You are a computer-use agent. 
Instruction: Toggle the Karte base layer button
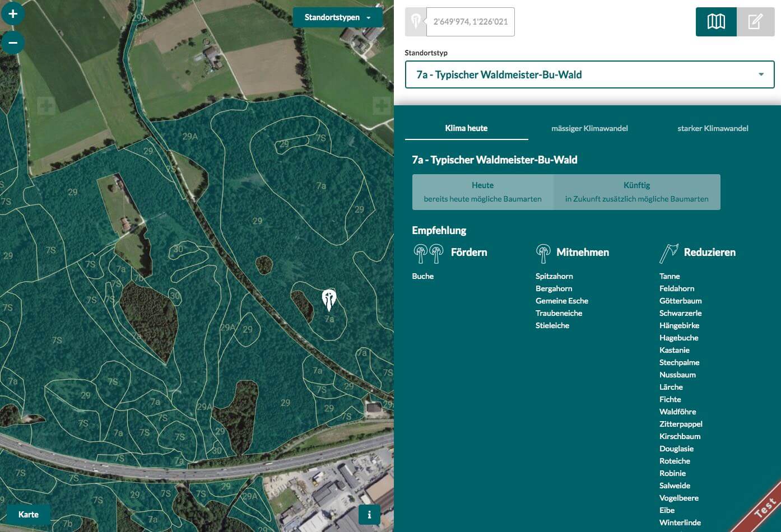pos(29,515)
